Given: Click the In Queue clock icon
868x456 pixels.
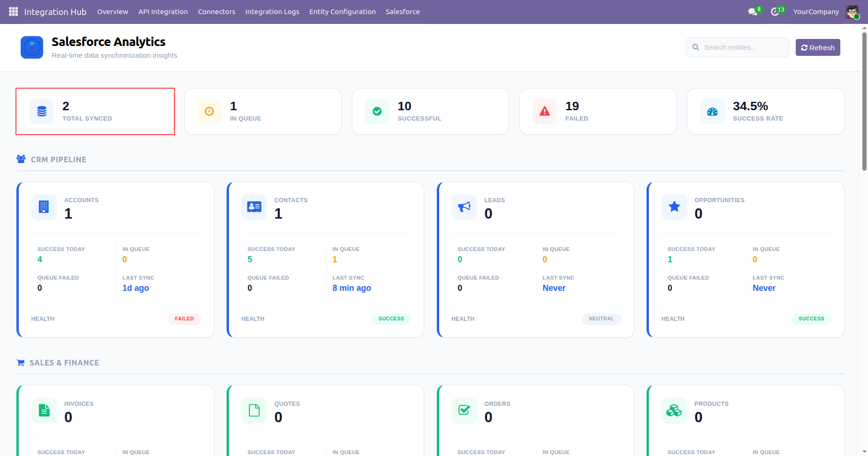Looking at the screenshot, I should pyautogui.click(x=209, y=111).
